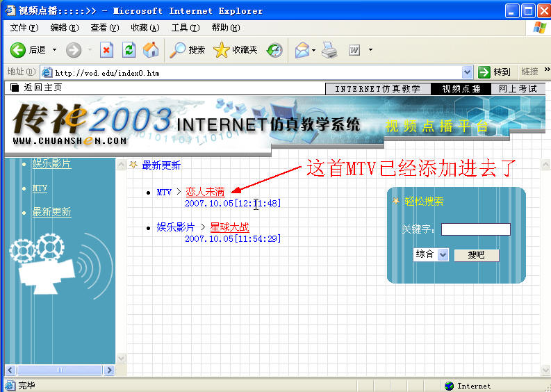Screen dimensions: 551x392
Task: Go to the Home page icon
Action: (x=150, y=50)
